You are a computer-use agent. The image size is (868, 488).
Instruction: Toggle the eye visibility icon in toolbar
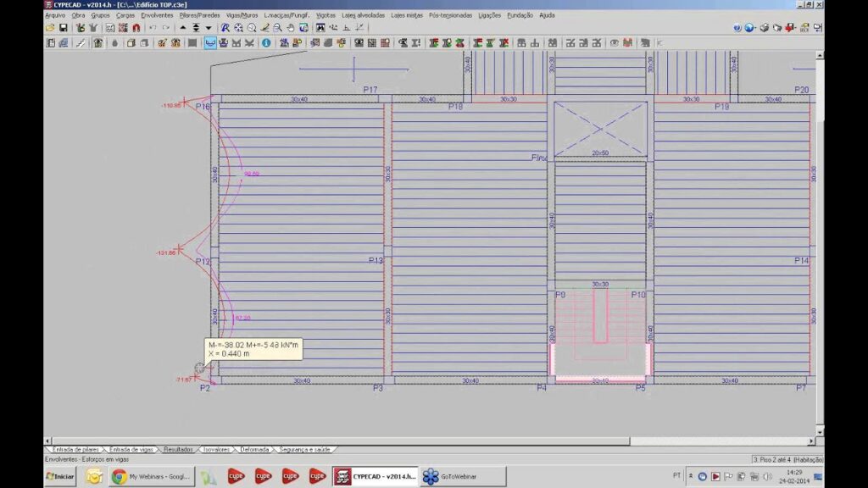coord(615,42)
